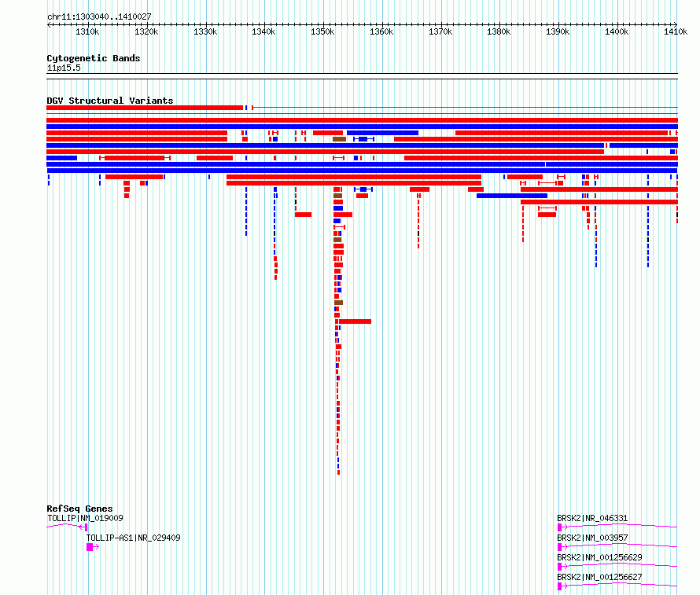Click the lowest red variant mark in the 1353k stack
Viewport: 700px width, 595px height.
coord(338,472)
